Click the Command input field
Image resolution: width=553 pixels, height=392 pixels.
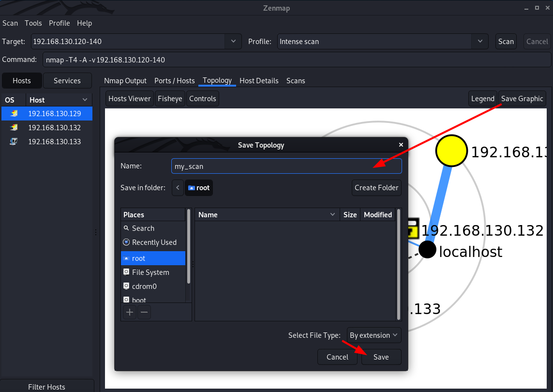297,60
